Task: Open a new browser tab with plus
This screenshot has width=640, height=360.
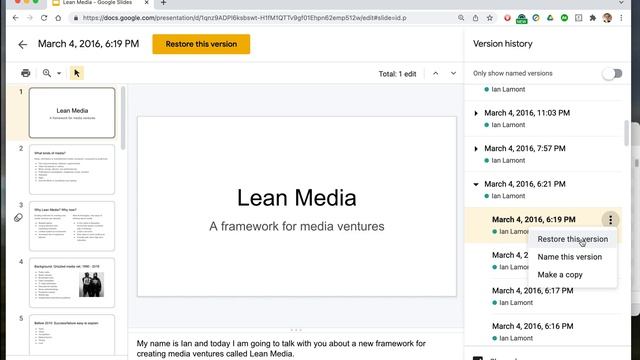Action: click(163, 3)
